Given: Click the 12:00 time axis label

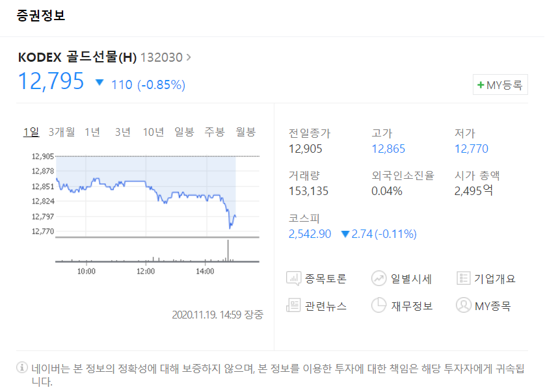Looking at the screenshot, I should coord(146,271).
